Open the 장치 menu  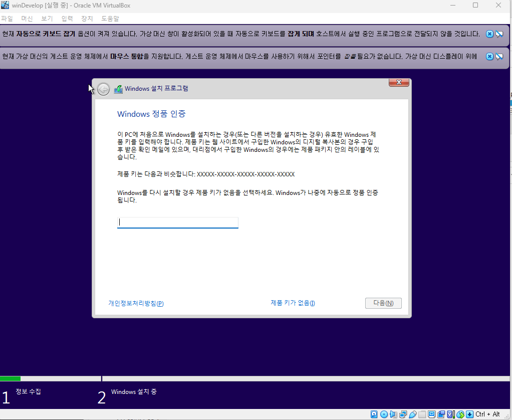[87, 19]
